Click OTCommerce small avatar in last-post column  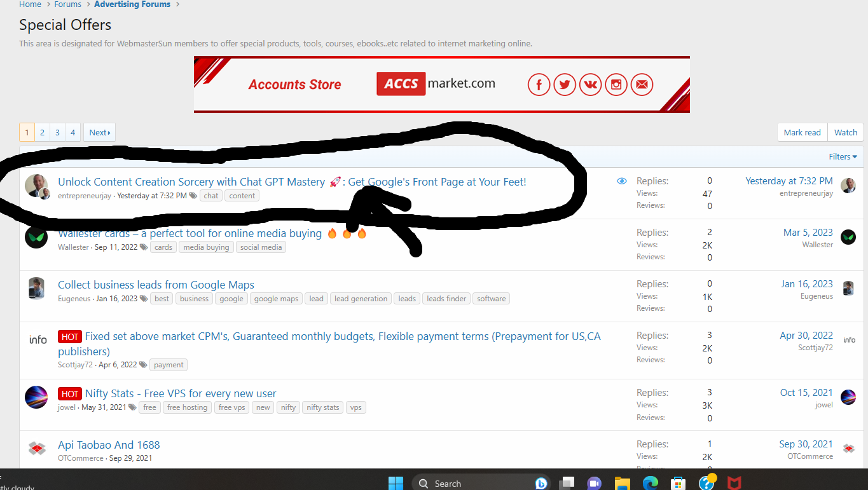[x=848, y=449]
